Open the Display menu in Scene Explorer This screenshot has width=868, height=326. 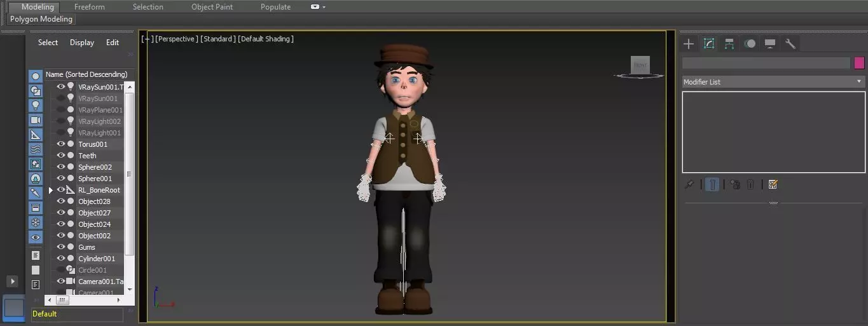82,43
